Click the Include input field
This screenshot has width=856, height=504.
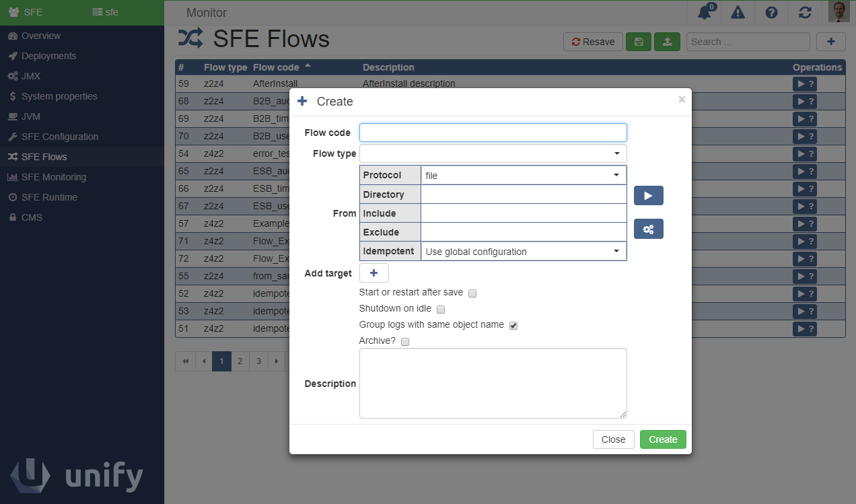pos(524,213)
